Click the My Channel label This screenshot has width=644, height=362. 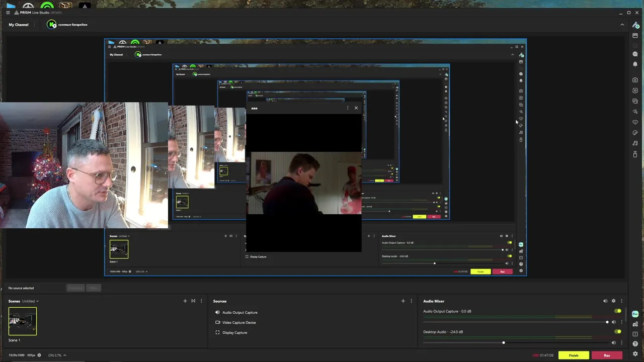19,25
